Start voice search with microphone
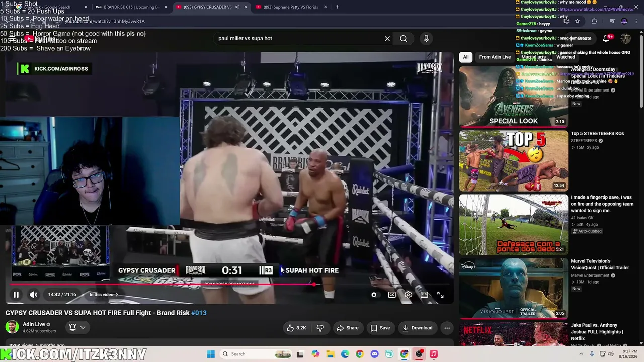 [x=426, y=38]
